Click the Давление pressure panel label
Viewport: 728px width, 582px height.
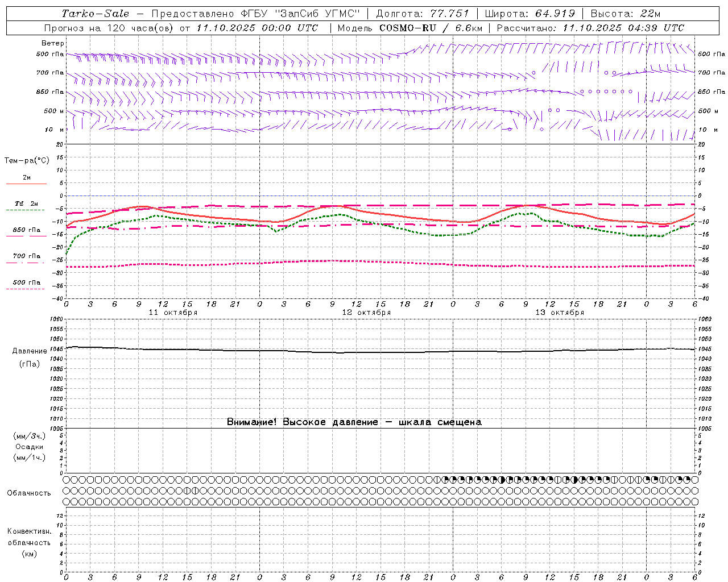tap(30, 351)
